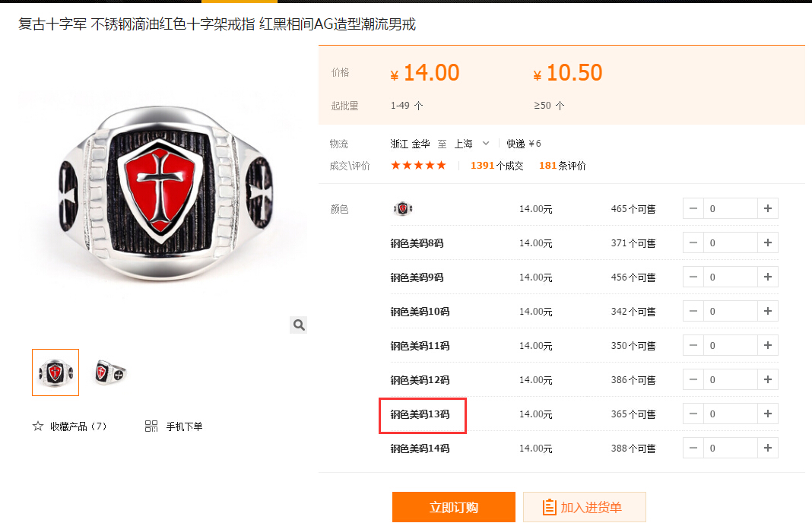
Task: Increase 钢色美码13码 quantity using plus
Action: click(x=767, y=414)
